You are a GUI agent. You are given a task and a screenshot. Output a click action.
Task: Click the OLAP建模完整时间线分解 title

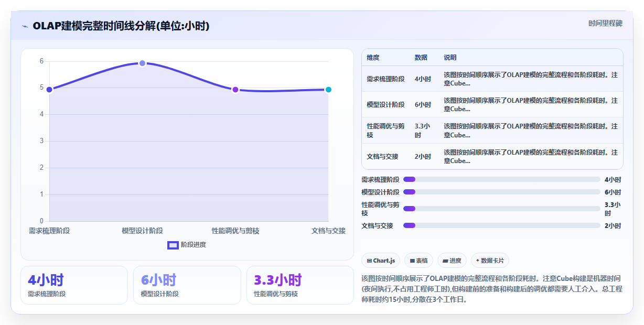121,26
